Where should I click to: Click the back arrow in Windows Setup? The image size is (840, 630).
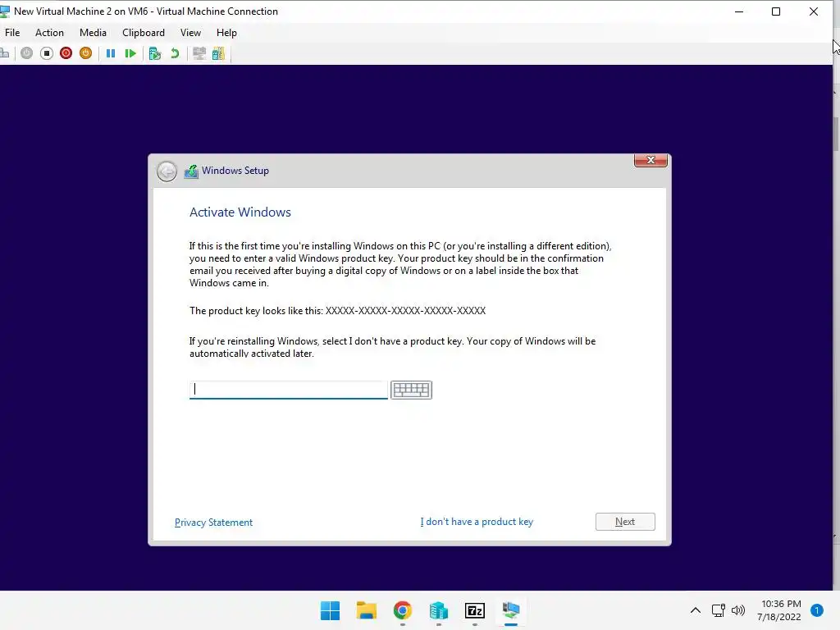coord(167,171)
